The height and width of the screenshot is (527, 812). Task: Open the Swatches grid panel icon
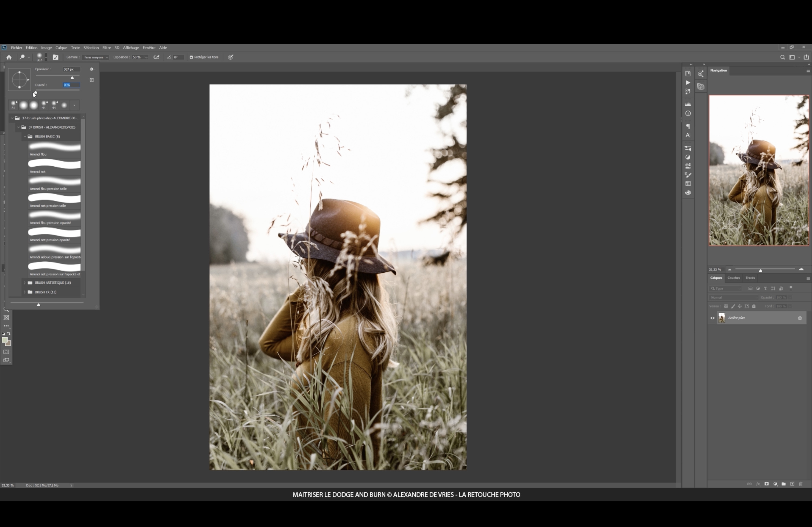coord(688,184)
